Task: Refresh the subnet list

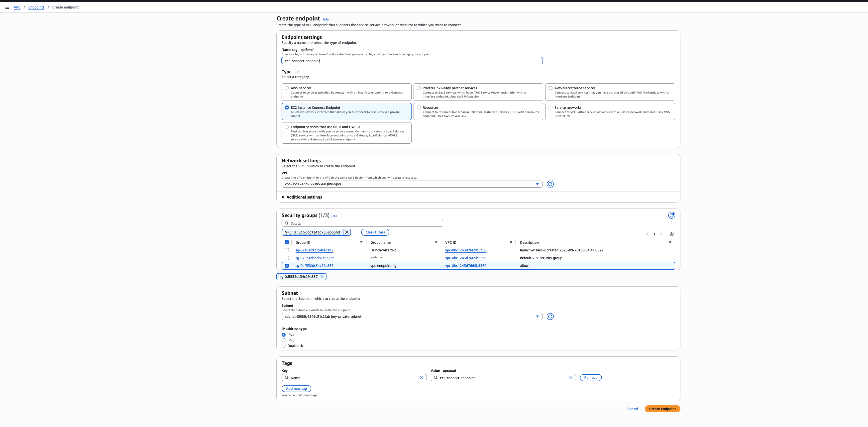Action: (550, 317)
